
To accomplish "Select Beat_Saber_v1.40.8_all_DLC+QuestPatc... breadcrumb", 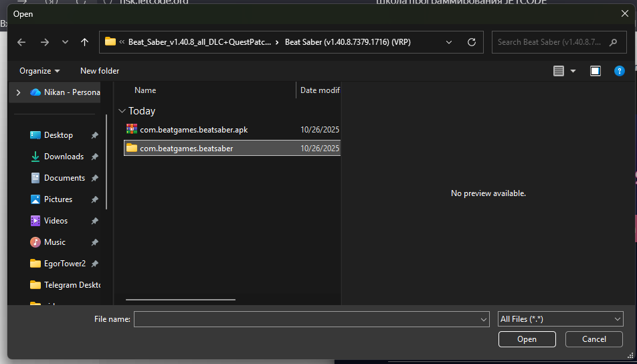I will (x=199, y=42).
